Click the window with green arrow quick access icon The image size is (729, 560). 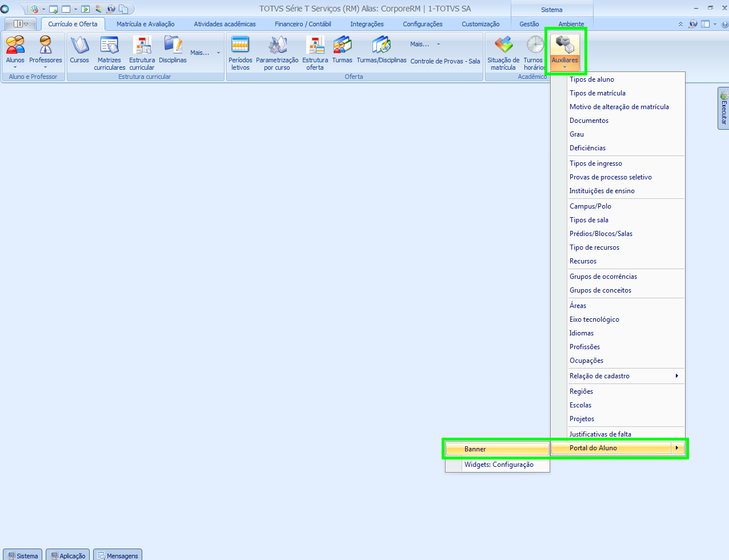coord(54,9)
